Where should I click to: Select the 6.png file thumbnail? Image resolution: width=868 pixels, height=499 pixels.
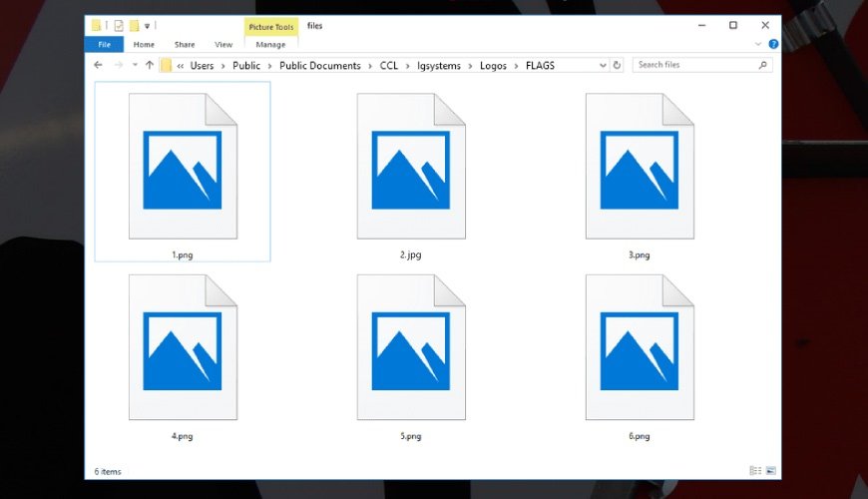coord(640,347)
